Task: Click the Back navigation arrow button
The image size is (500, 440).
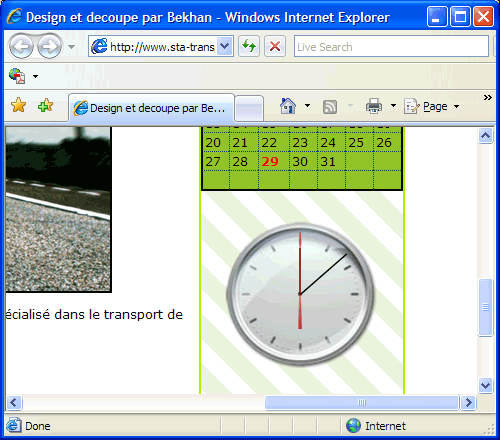Action: point(21,46)
